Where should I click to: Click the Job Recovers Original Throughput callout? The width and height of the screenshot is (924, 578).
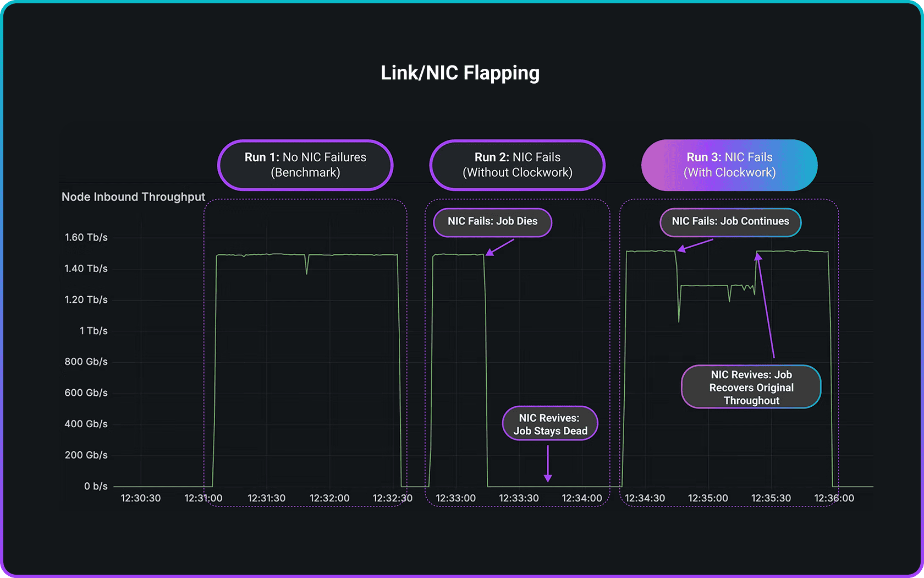(751, 388)
